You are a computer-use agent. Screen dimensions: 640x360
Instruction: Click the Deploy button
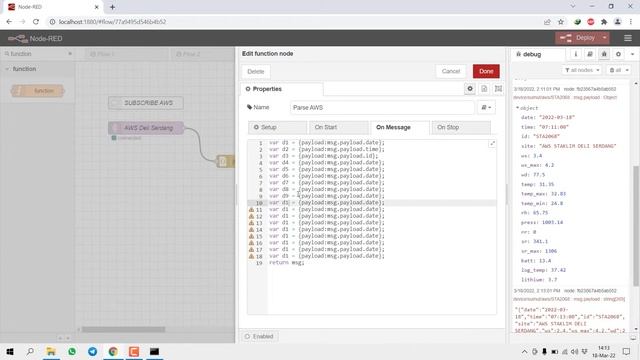click(x=577, y=38)
